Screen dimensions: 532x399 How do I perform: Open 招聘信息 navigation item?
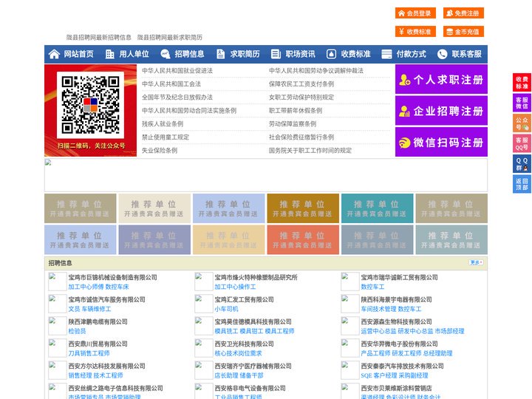point(189,54)
